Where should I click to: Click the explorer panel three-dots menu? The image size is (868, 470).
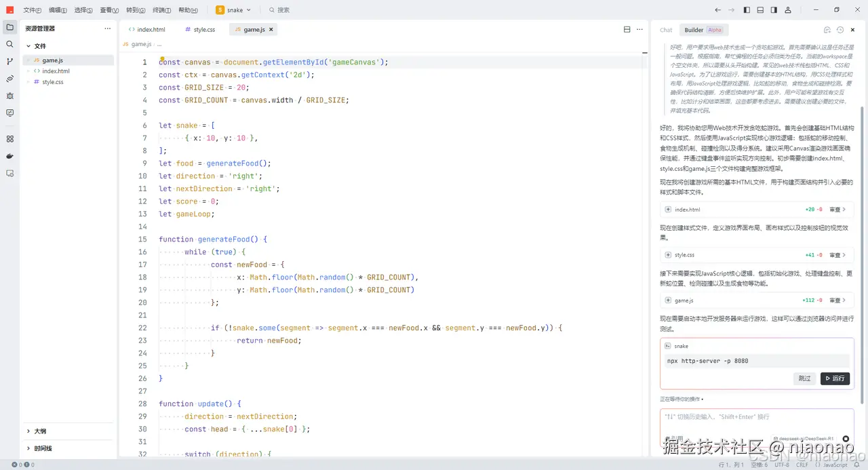(x=107, y=28)
